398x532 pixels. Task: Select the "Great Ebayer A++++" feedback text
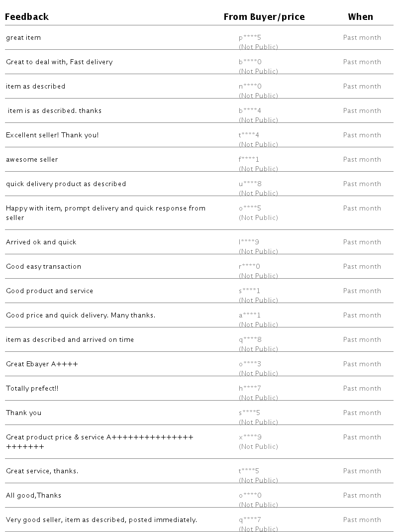coord(42,364)
